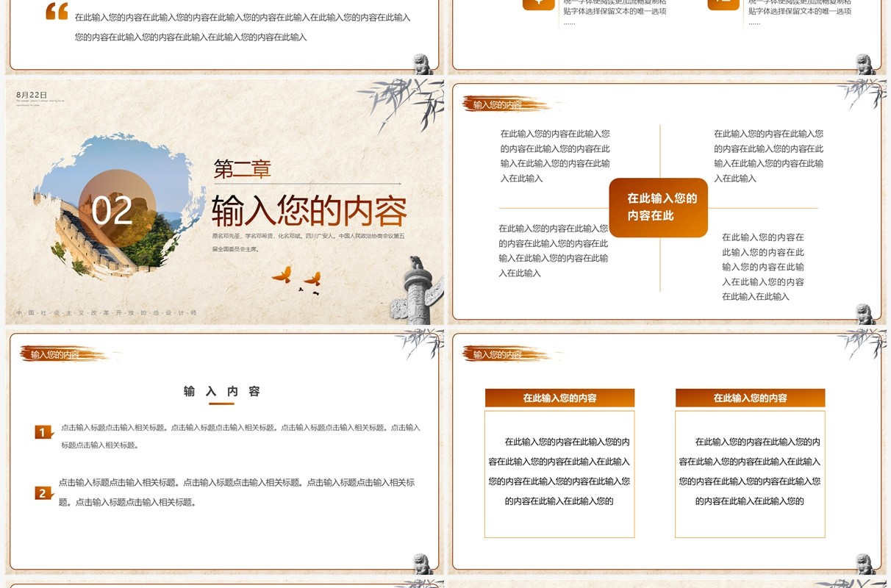Click the 02 circle on chapter slide
891x588 pixels.
[117, 209]
